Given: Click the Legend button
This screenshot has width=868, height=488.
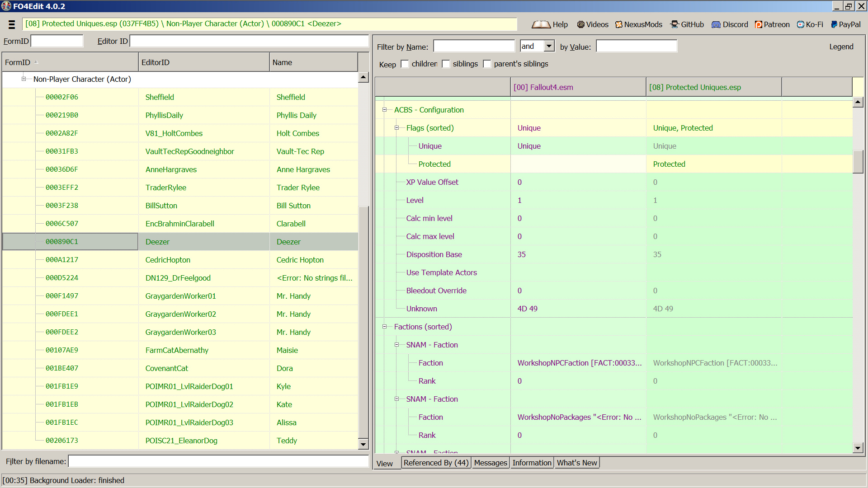Looking at the screenshot, I should [841, 47].
